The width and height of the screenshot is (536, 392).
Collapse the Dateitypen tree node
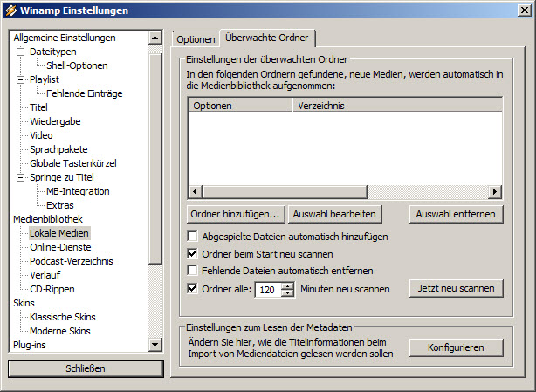[20, 52]
